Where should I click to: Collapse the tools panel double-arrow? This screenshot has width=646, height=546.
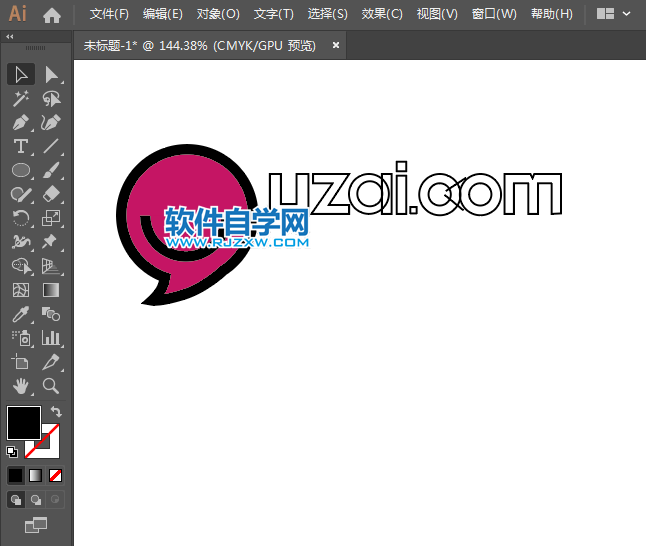click(9, 37)
